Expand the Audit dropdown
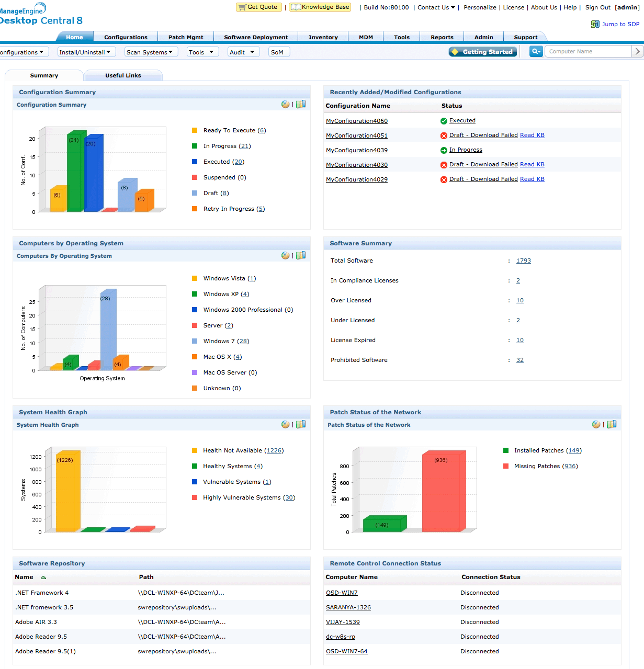This screenshot has height=669, width=644. pos(243,52)
